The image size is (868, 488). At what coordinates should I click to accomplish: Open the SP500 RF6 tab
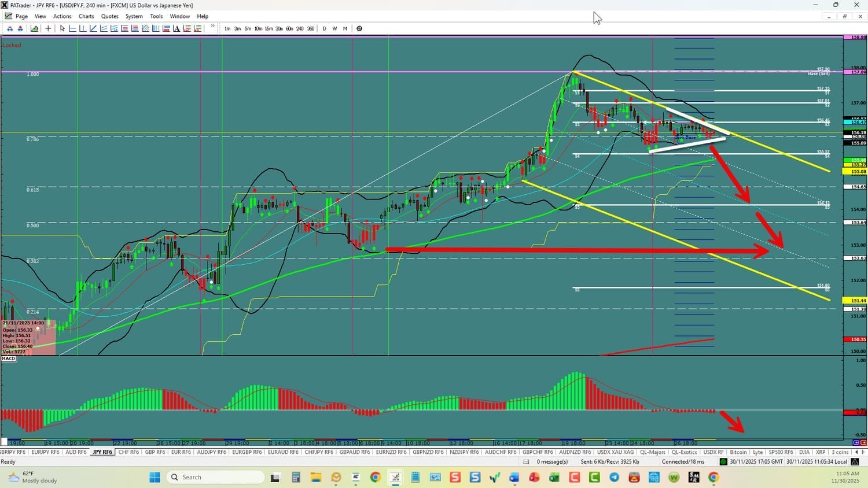pos(781,452)
